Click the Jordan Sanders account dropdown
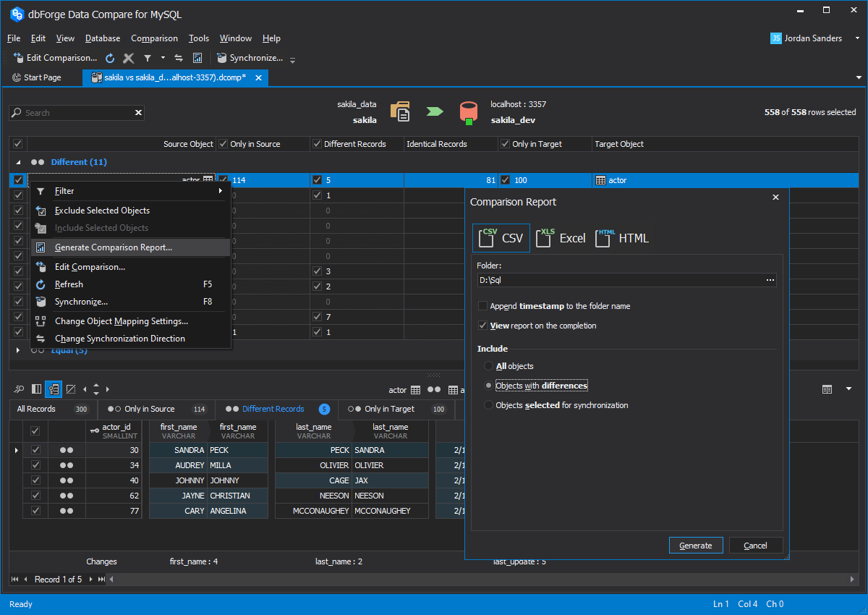 coord(815,38)
